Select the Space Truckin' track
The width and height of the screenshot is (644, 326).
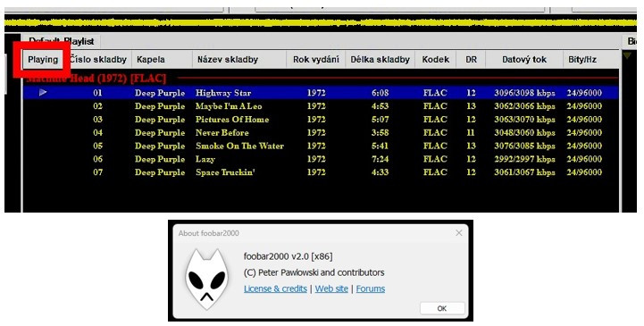(x=321, y=172)
